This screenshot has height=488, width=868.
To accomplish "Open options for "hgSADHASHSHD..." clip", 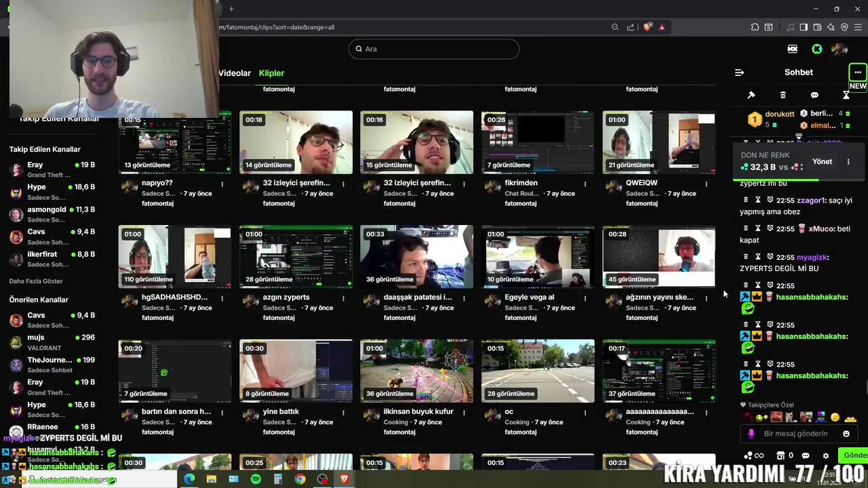I will pyautogui.click(x=222, y=298).
